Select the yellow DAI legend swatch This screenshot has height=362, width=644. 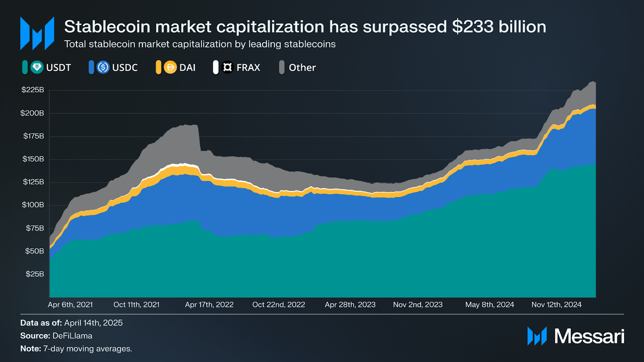click(158, 67)
